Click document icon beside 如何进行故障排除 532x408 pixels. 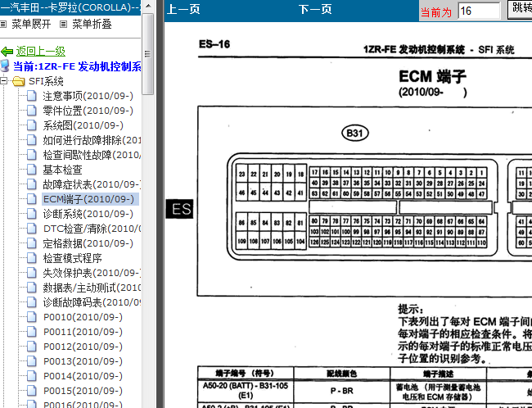pyautogui.click(x=32, y=140)
